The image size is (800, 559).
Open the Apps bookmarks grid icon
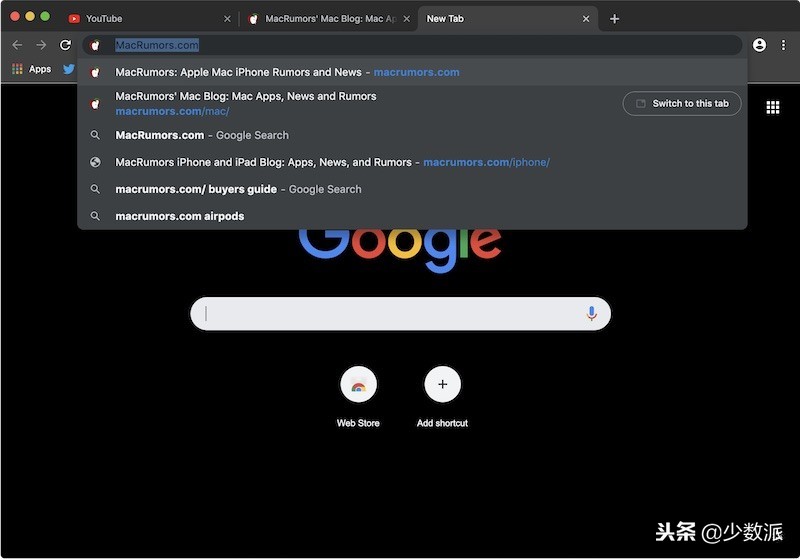(x=17, y=69)
